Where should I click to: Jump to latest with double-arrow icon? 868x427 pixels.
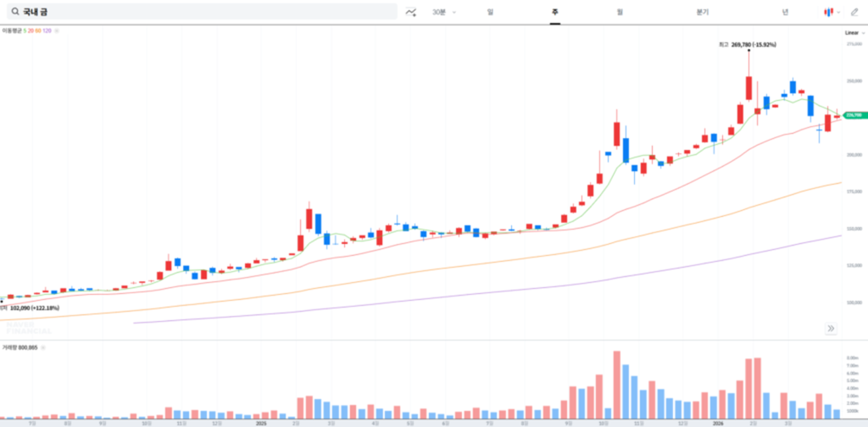(831, 328)
